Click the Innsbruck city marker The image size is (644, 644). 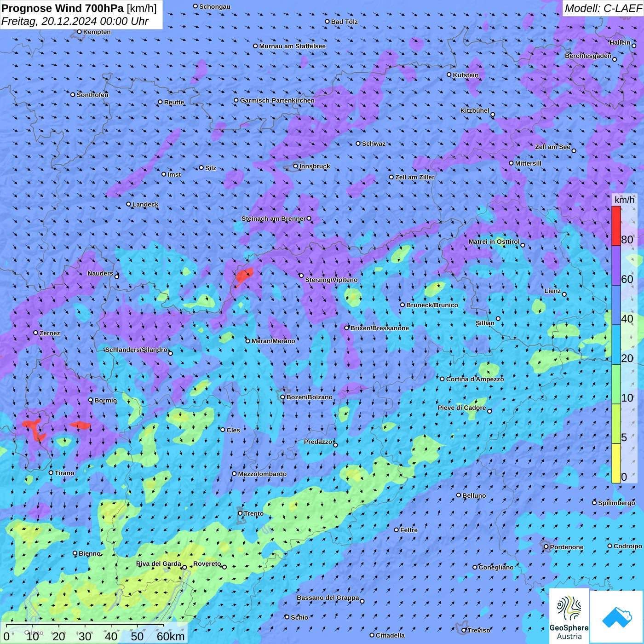tap(296, 166)
